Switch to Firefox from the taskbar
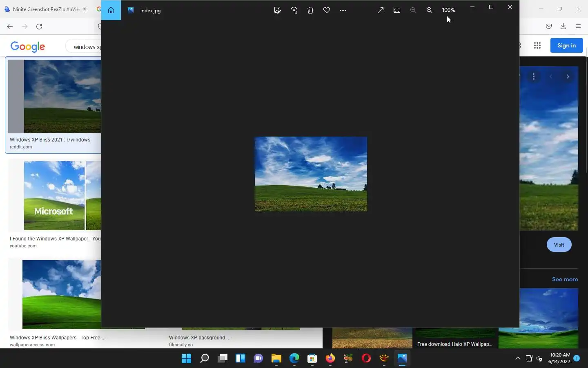Viewport: 588px width, 368px height. (330, 359)
